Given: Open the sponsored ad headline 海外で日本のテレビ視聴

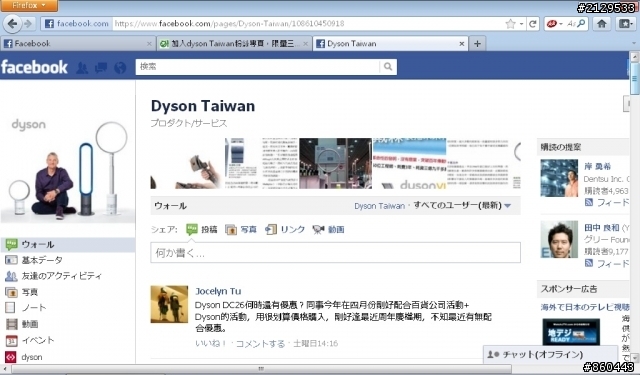Looking at the screenshot, I should [585, 307].
